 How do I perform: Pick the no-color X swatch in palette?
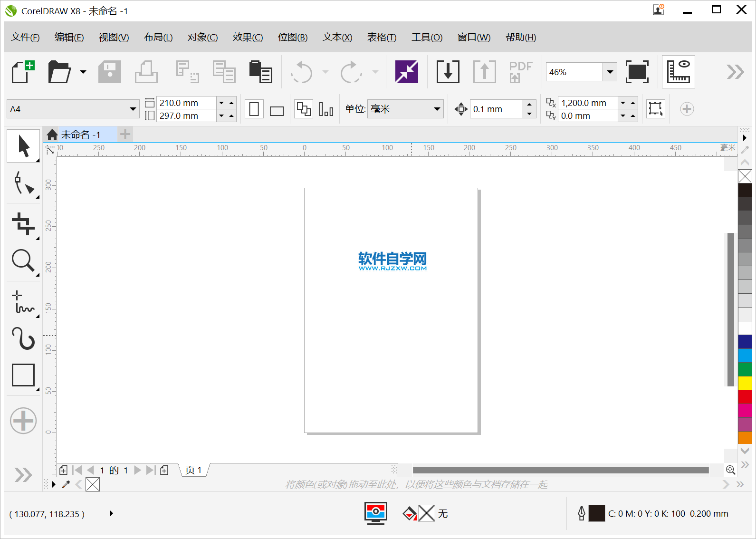745,176
